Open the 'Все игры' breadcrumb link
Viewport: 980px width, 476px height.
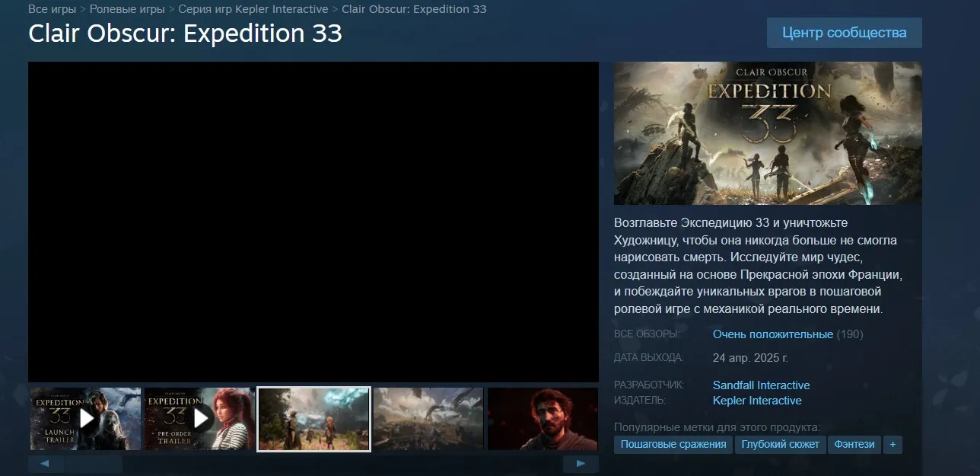(52, 9)
